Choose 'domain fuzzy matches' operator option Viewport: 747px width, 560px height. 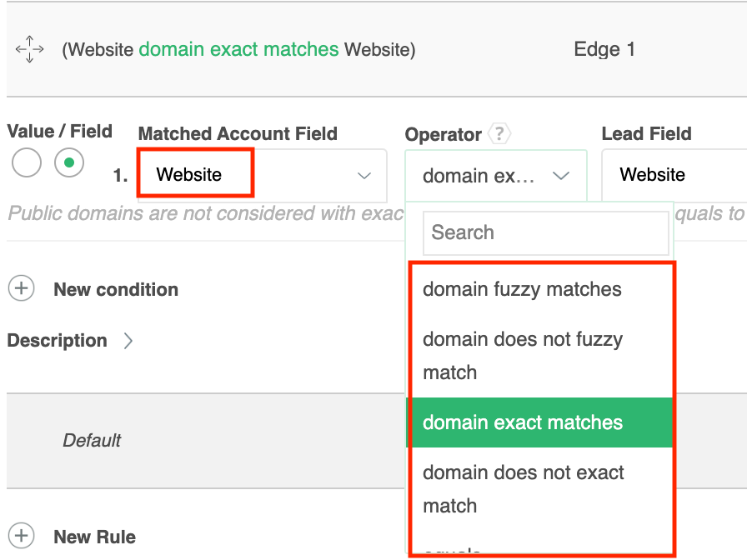pos(522,289)
